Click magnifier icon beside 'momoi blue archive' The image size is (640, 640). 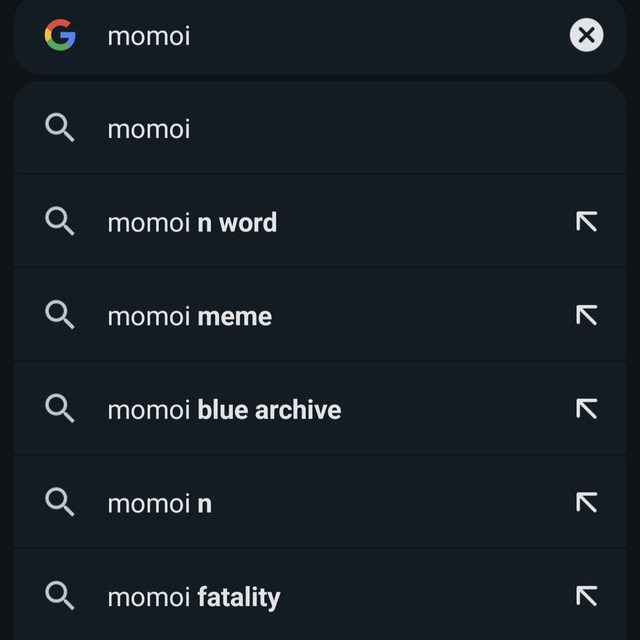point(60,408)
